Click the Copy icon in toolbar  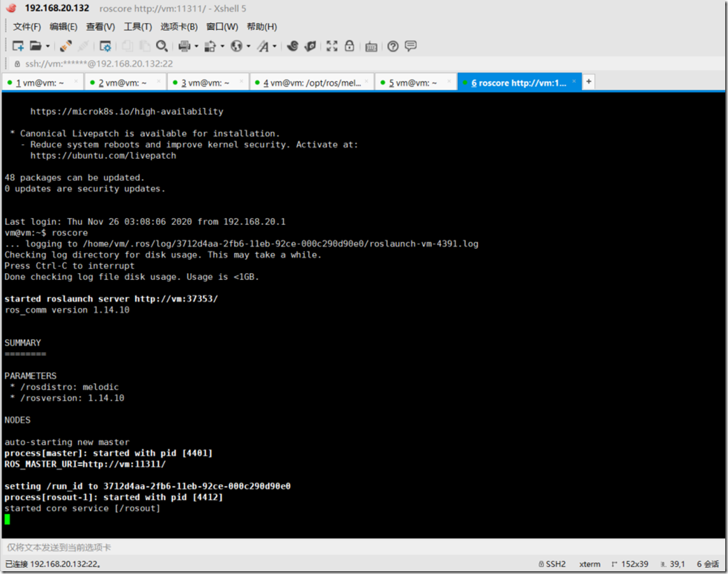tap(127, 46)
